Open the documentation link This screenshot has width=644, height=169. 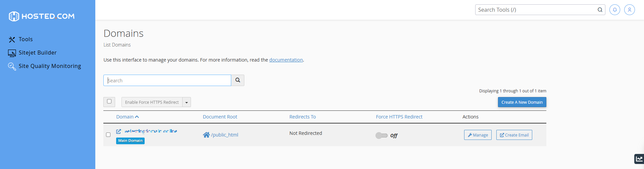point(286,60)
